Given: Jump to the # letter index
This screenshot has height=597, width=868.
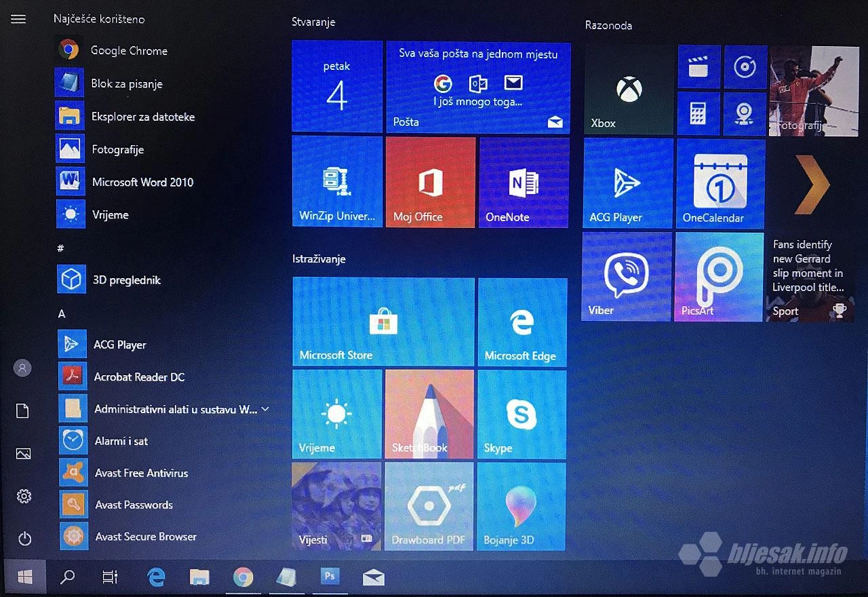Looking at the screenshot, I should [60, 248].
